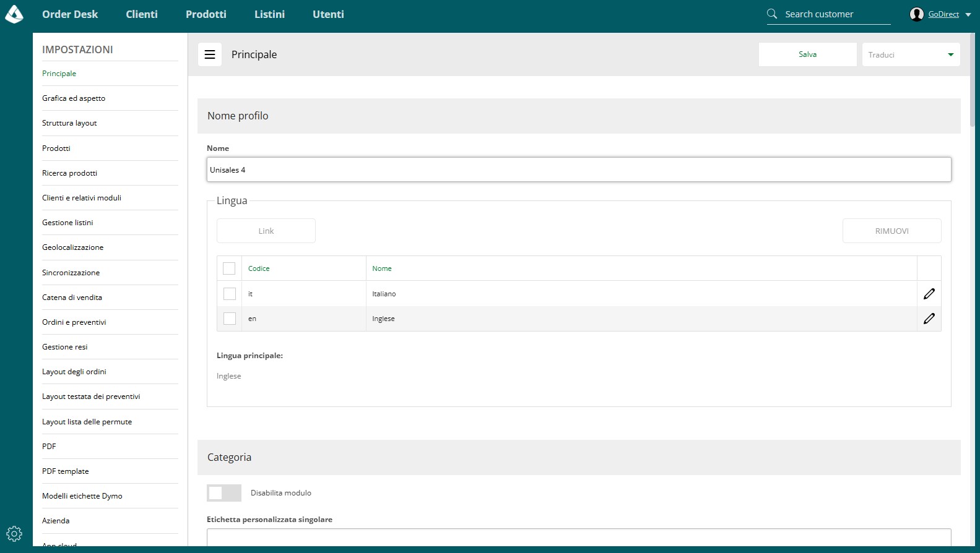The image size is (980, 553).
Task: Edit the Italiano language row with the pencil
Action: pos(929,294)
